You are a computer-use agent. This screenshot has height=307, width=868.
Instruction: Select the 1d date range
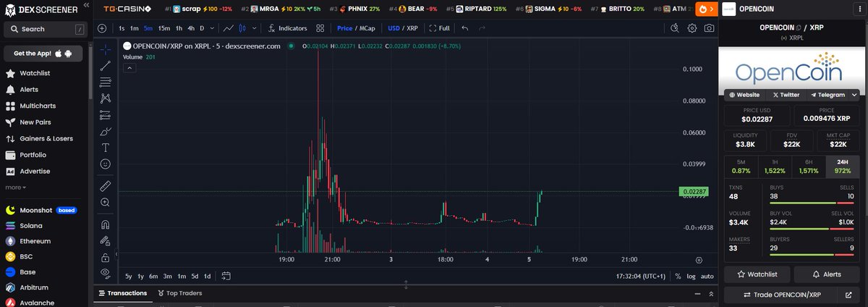tap(207, 276)
